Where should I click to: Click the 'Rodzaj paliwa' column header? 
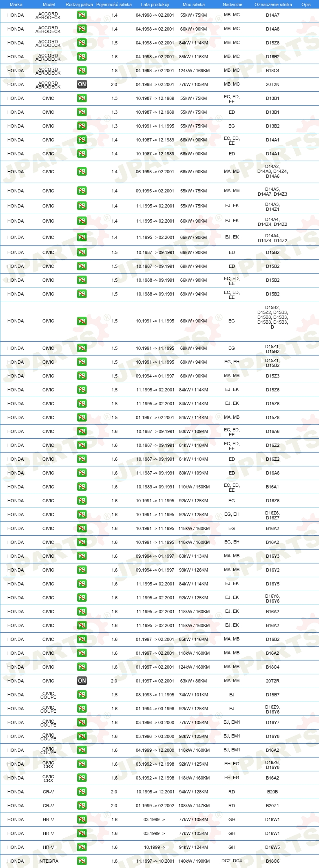pyautogui.click(x=79, y=4)
